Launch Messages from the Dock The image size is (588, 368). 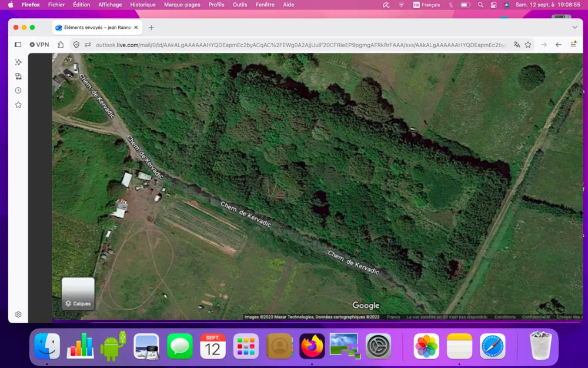click(179, 346)
